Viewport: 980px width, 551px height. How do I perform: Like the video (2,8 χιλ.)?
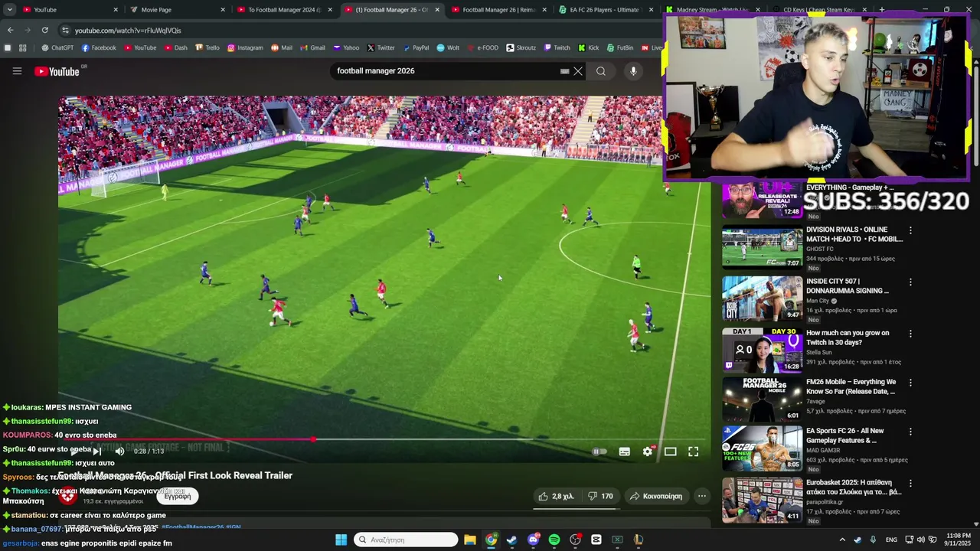click(556, 496)
